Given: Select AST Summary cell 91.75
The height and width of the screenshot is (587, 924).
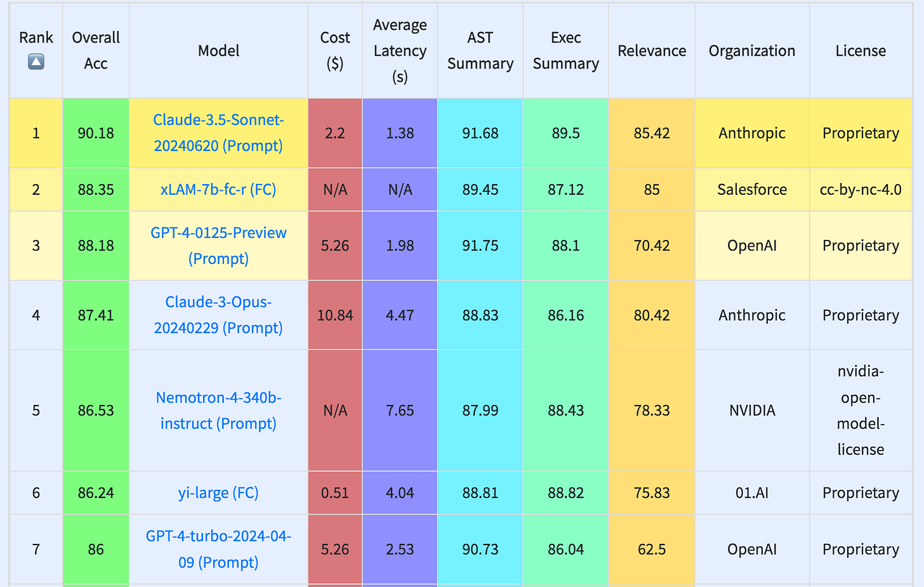Looking at the screenshot, I should [480, 246].
